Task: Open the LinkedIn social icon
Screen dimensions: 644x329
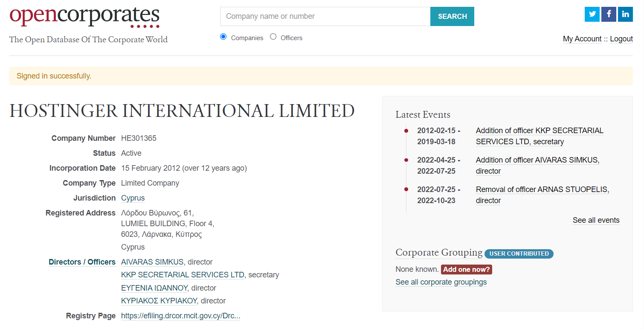Action: (625, 14)
